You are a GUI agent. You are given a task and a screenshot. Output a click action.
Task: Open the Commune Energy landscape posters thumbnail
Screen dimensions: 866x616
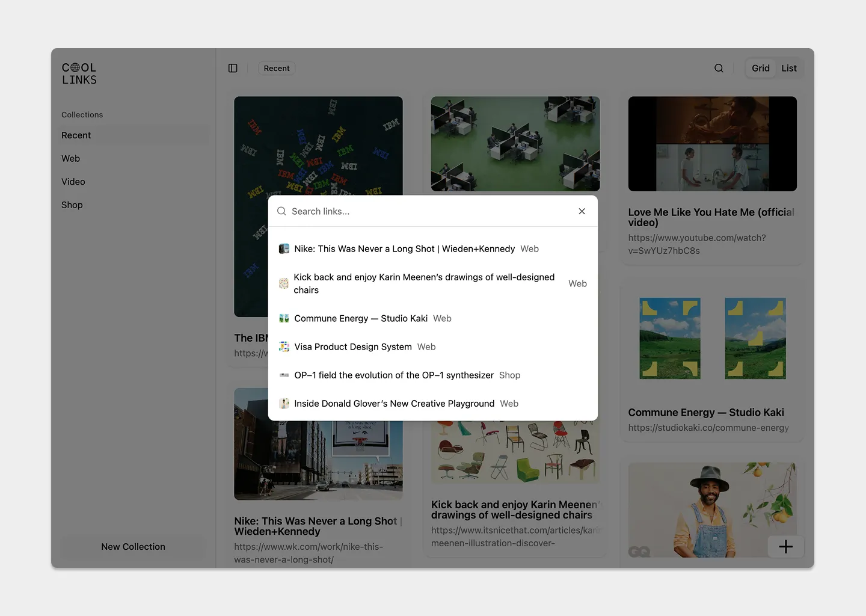click(713, 338)
